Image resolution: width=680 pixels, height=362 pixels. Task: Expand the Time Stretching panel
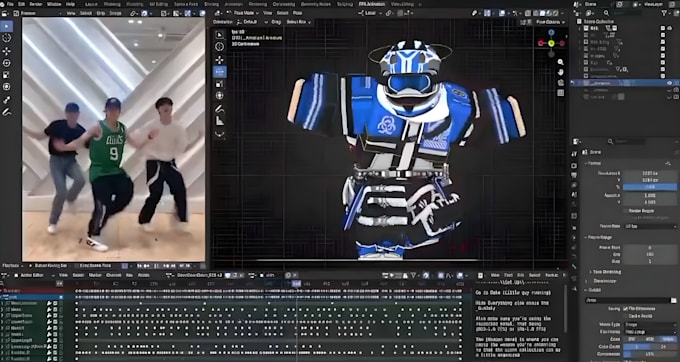[x=606, y=272]
